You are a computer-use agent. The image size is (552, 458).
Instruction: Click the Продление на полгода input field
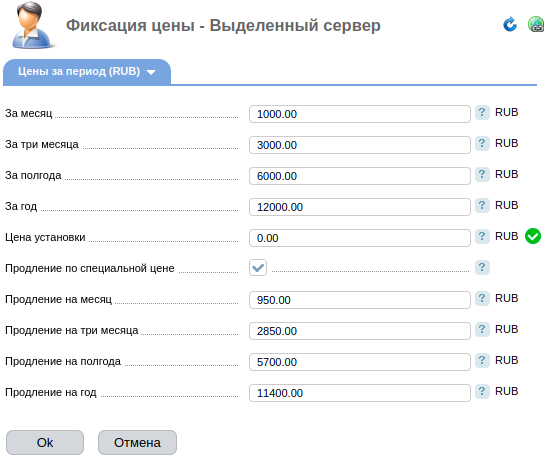pos(360,362)
